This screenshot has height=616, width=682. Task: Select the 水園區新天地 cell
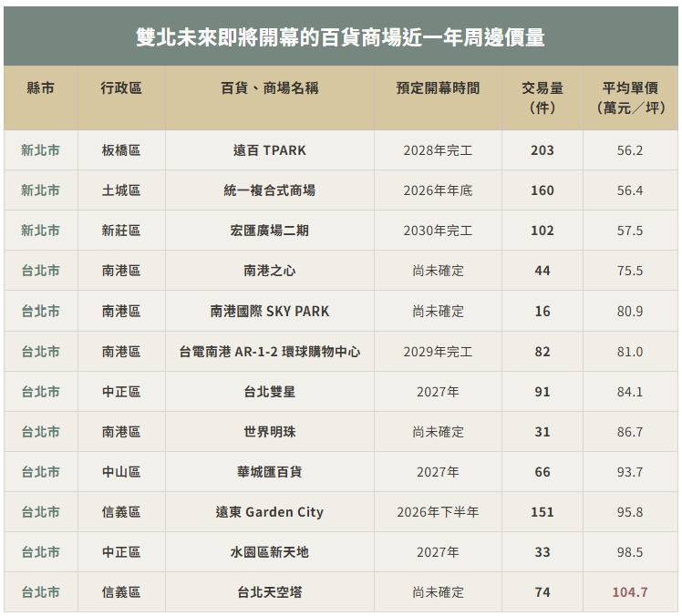point(270,552)
